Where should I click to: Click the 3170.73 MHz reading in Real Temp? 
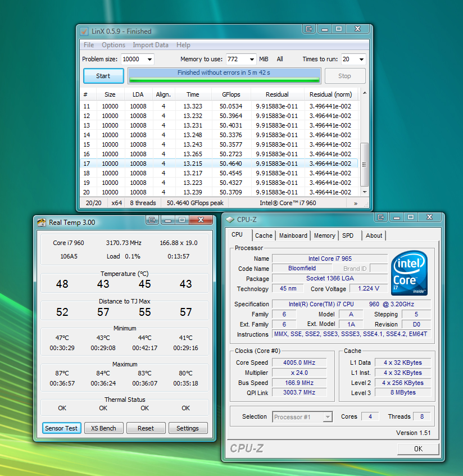pyautogui.click(x=124, y=243)
